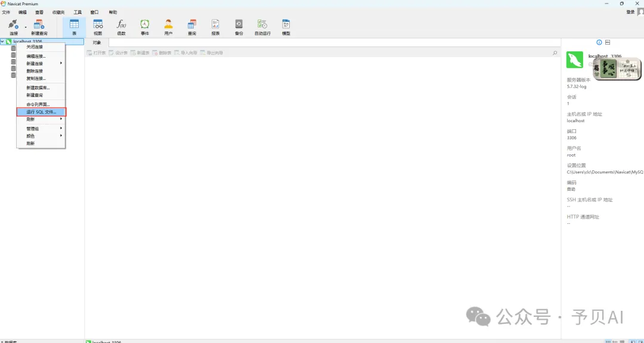Viewport: 644px width, 343px height.
Task: Click the 删除表 object toolbar button
Action: [x=162, y=53]
